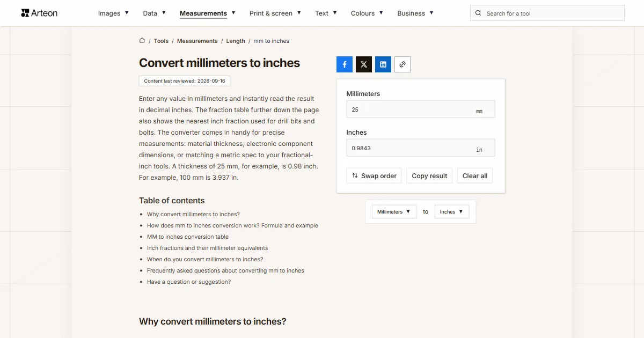Open the Images menu
644x338 pixels.
(x=113, y=13)
